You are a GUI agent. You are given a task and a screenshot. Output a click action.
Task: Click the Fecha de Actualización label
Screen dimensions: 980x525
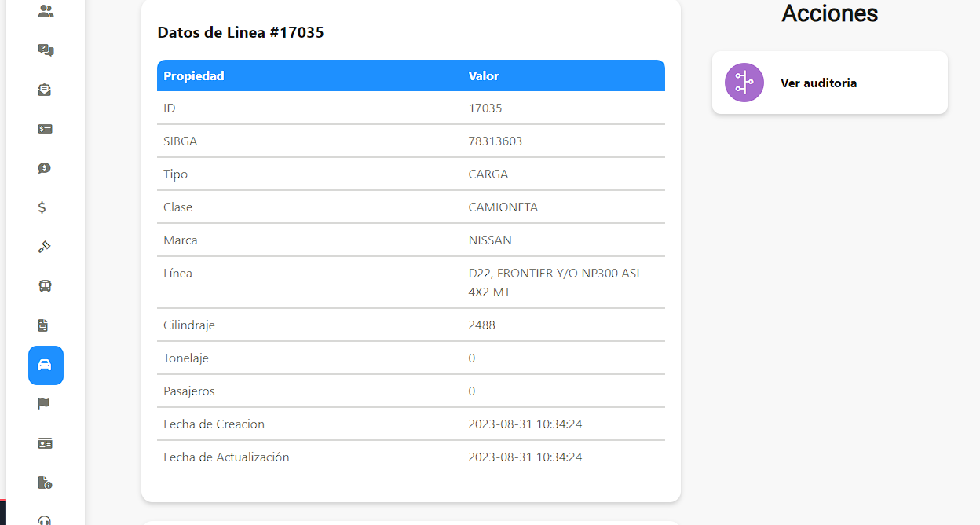point(227,457)
